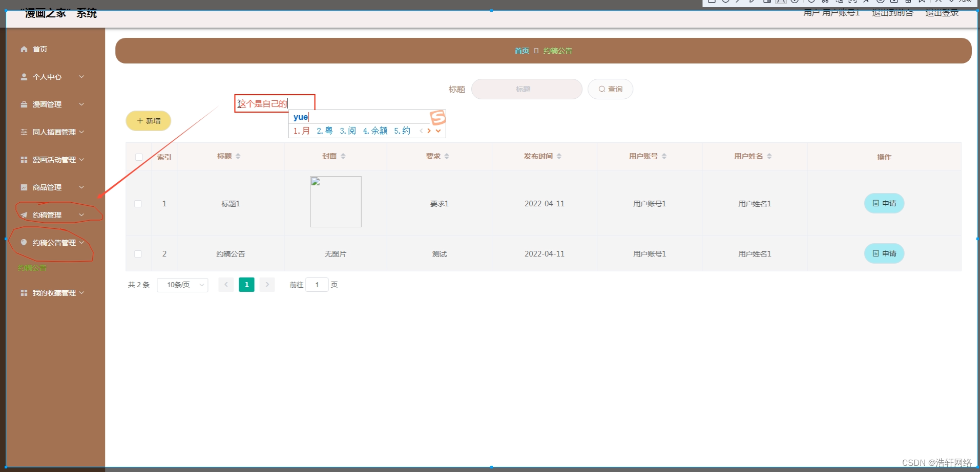980x472 pixels.
Task: Click the 同人插画管理 sidebar icon
Action: [x=24, y=132]
